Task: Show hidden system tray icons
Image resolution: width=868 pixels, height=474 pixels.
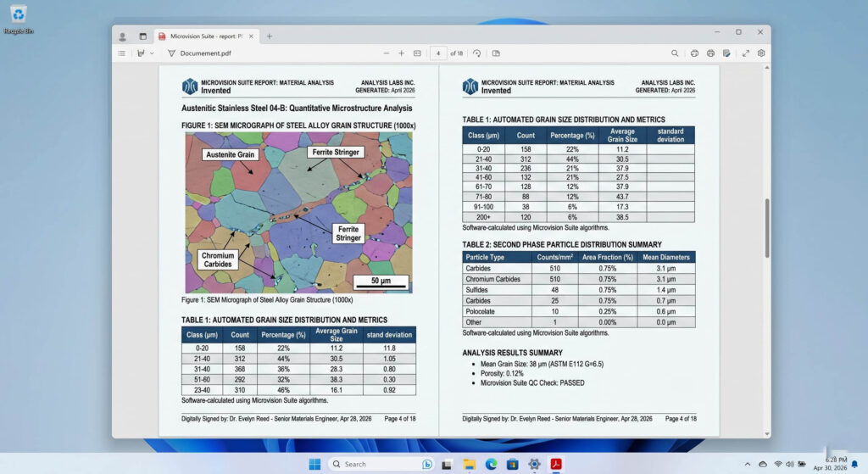Action: click(748, 464)
